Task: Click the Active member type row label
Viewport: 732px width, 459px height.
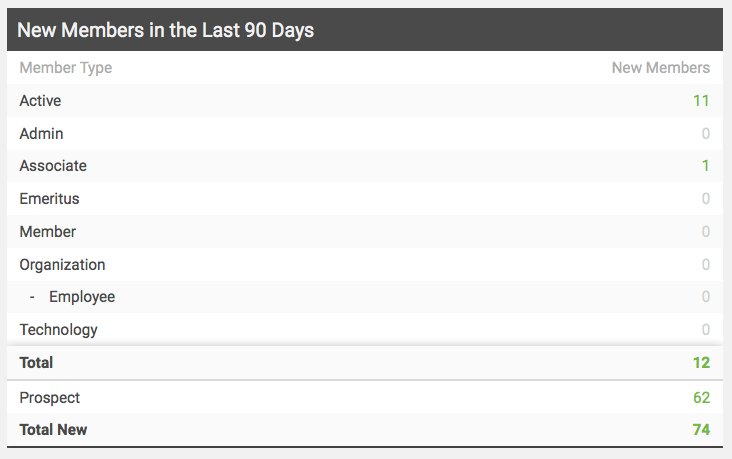Action: (40, 100)
